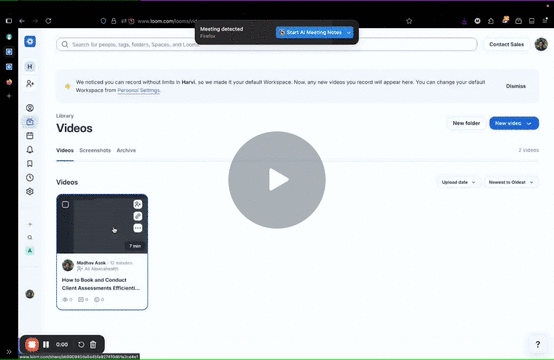554x360 pixels.
Task: Open the Upload date sort dropdown
Action: coord(458,182)
